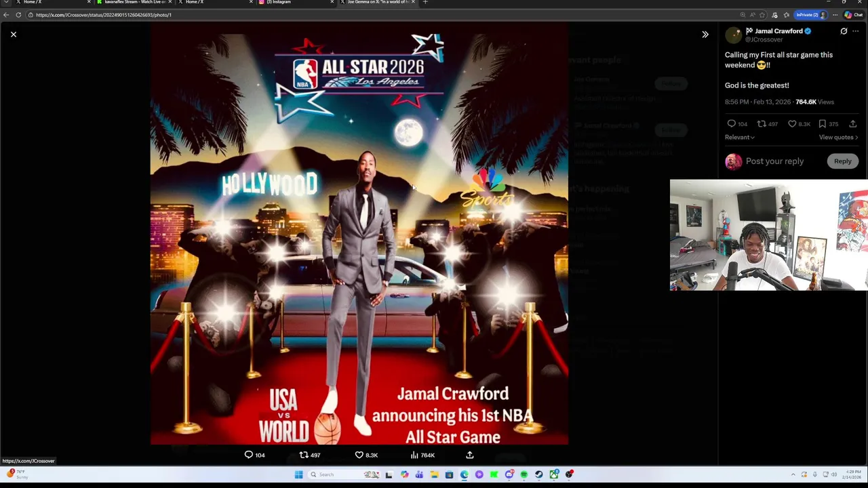The width and height of the screenshot is (868, 488).
Task: Share icon below the photo
Action: pyautogui.click(x=469, y=455)
